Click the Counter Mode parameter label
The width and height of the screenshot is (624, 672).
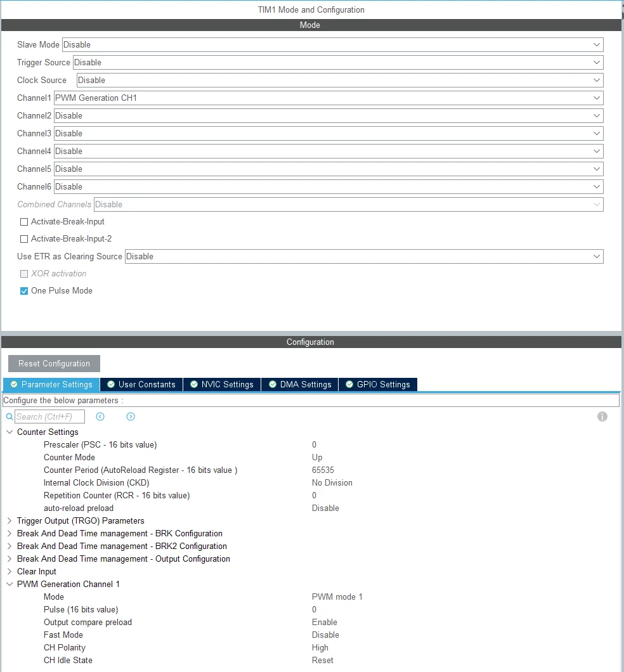pos(69,458)
